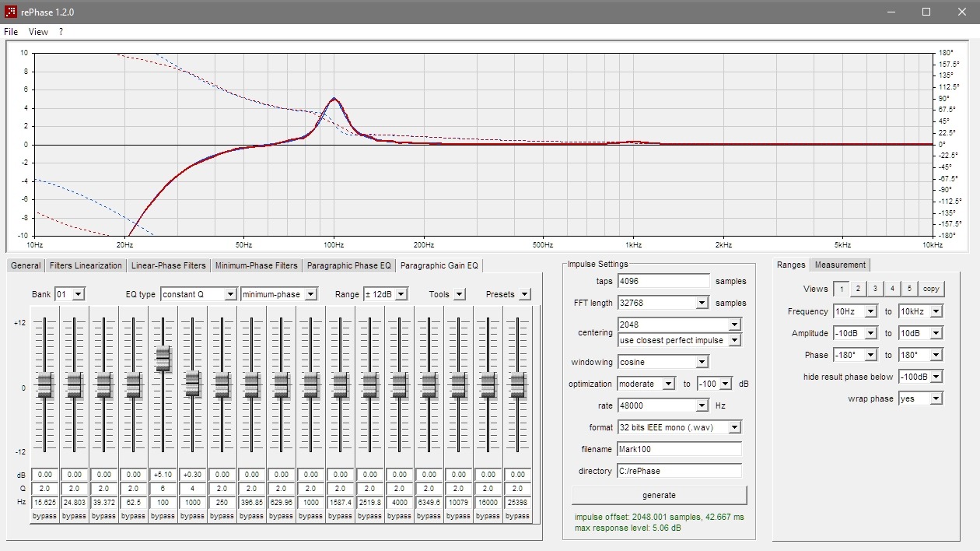
Task: Click the +0.30 dB gain value field
Action: click(192, 475)
